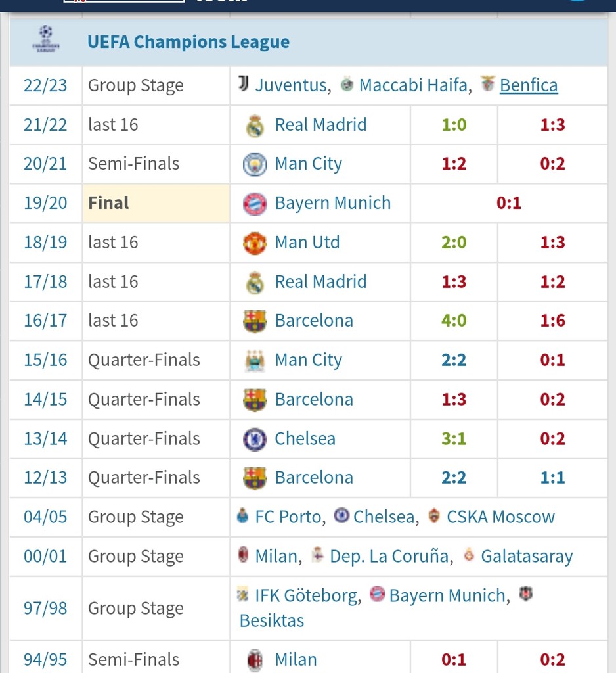Click the IFK Göteborg crest icon
Viewport: 616px width, 673px height.
[x=243, y=595]
